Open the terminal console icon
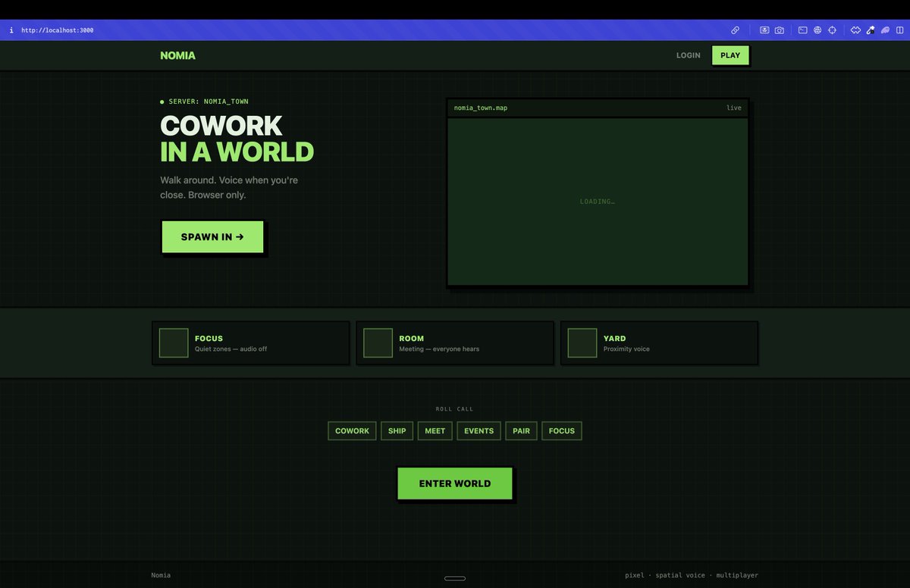This screenshot has height=588, width=910. pyautogui.click(x=803, y=30)
